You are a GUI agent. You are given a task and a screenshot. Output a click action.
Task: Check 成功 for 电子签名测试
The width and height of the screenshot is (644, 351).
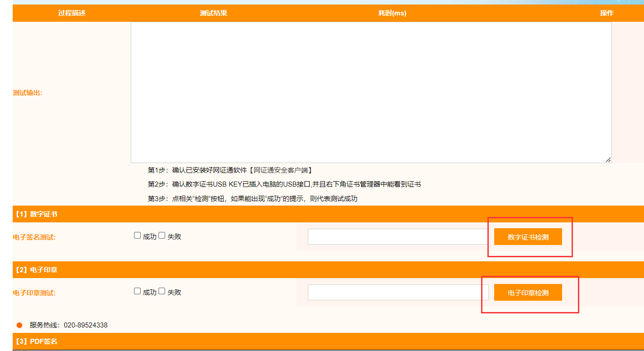[138, 236]
